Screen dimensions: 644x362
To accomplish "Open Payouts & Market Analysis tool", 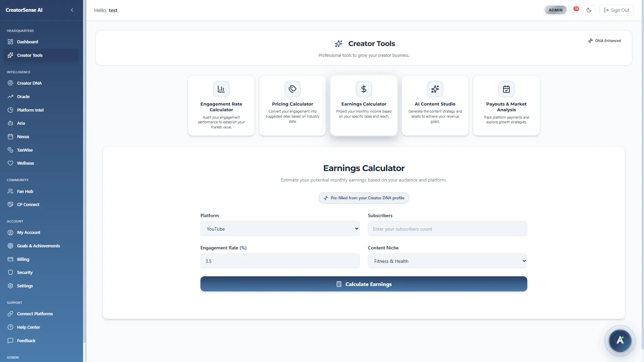I will (506, 105).
